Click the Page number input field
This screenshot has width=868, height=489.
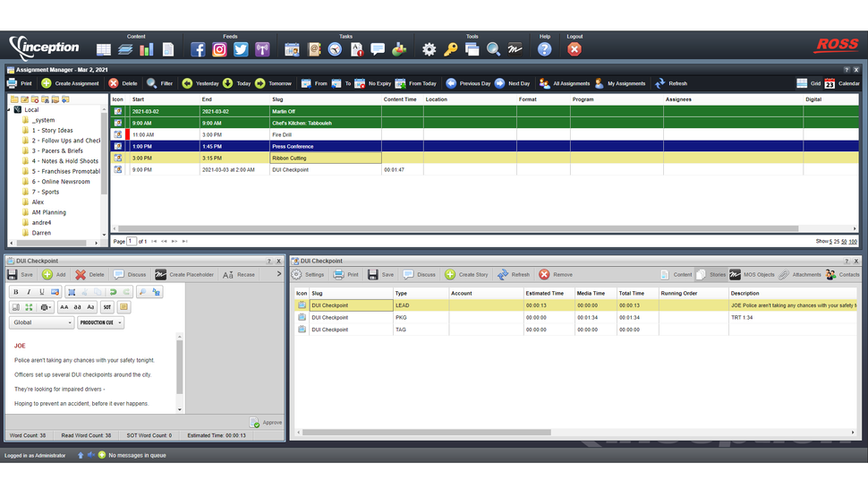pyautogui.click(x=132, y=241)
